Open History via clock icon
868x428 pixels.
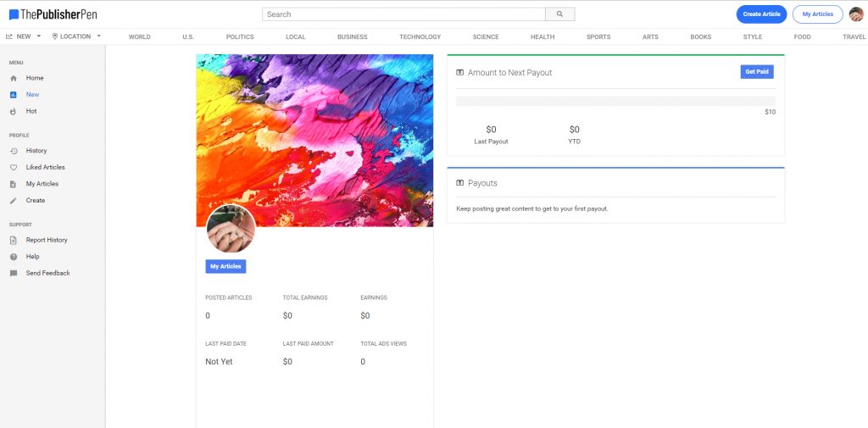[14, 151]
